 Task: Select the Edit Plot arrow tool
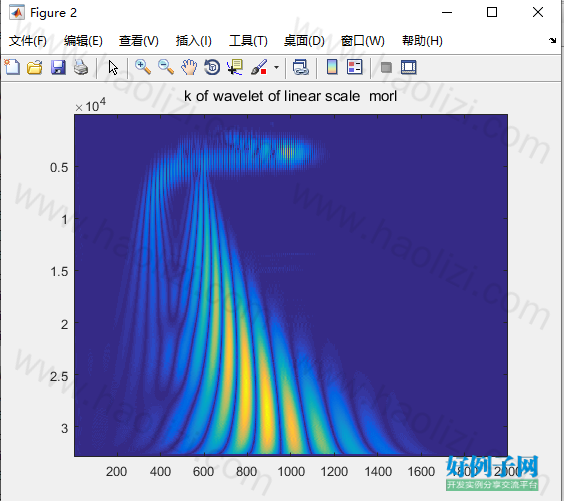click(x=113, y=67)
